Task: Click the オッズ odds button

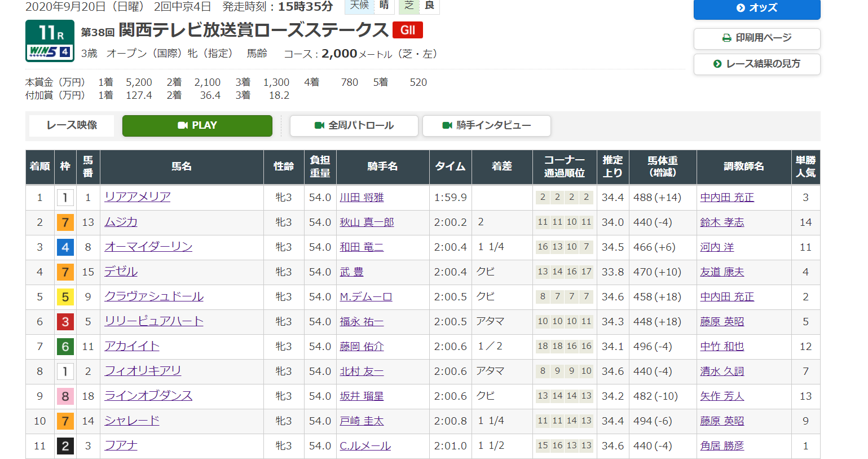Action: point(757,8)
